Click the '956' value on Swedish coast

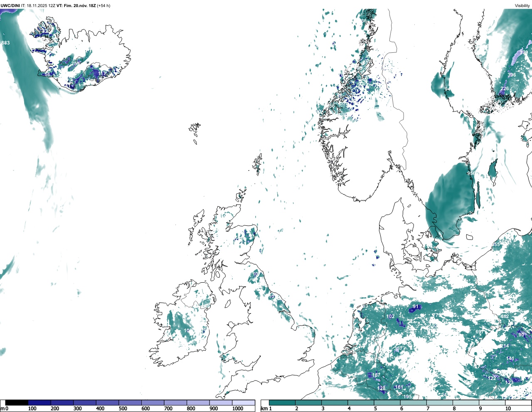click(x=471, y=173)
